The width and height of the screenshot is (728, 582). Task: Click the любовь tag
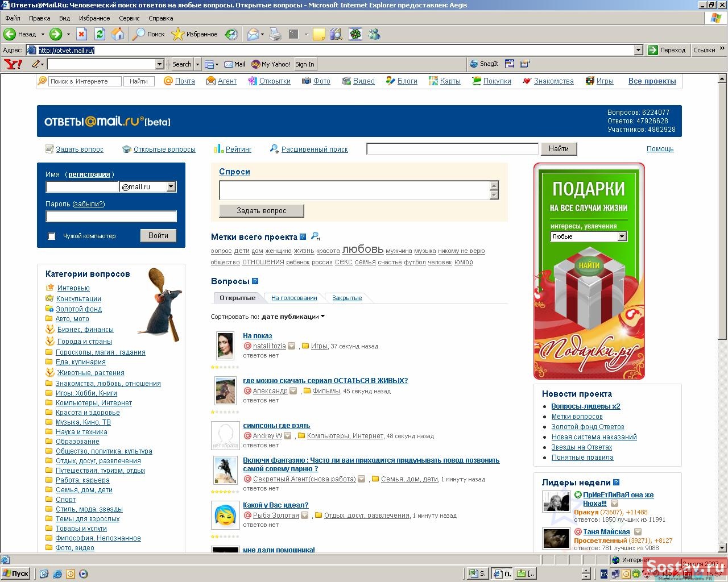click(x=363, y=249)
